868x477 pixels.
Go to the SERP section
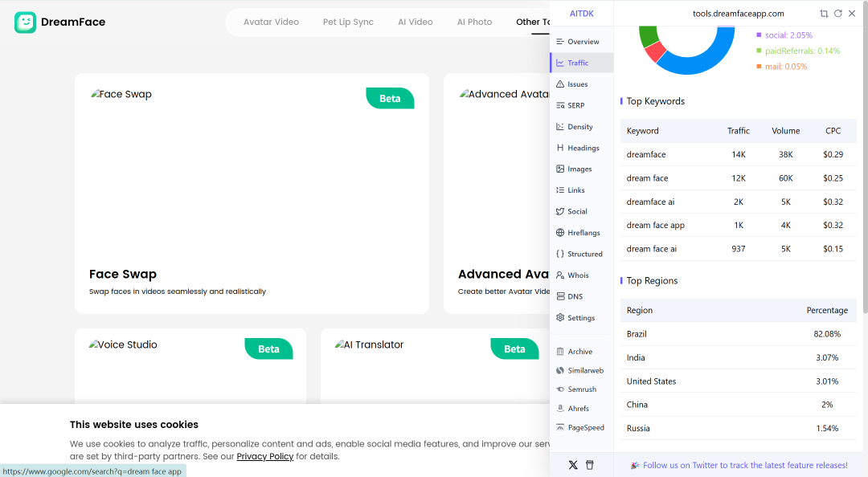coord(581,105)
